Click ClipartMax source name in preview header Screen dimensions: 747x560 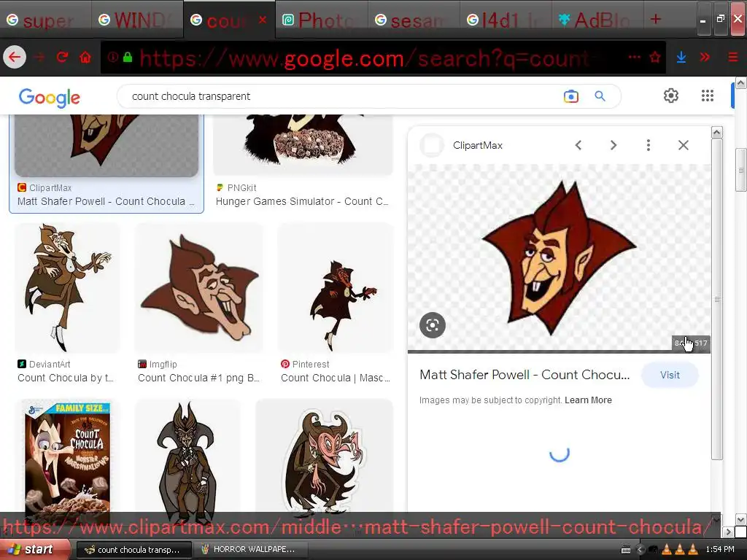(477, 145)
